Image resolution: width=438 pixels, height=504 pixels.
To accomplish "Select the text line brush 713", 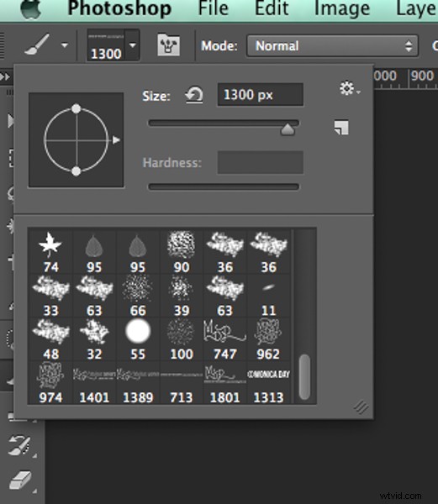I will (182, 382).
